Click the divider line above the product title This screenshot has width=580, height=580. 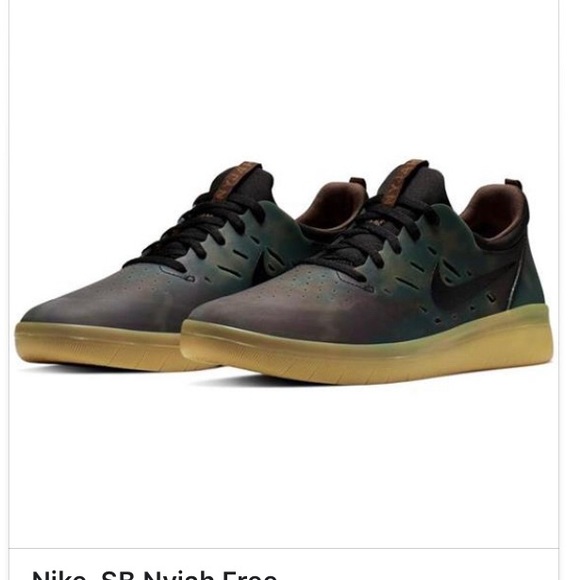point(284,549)
